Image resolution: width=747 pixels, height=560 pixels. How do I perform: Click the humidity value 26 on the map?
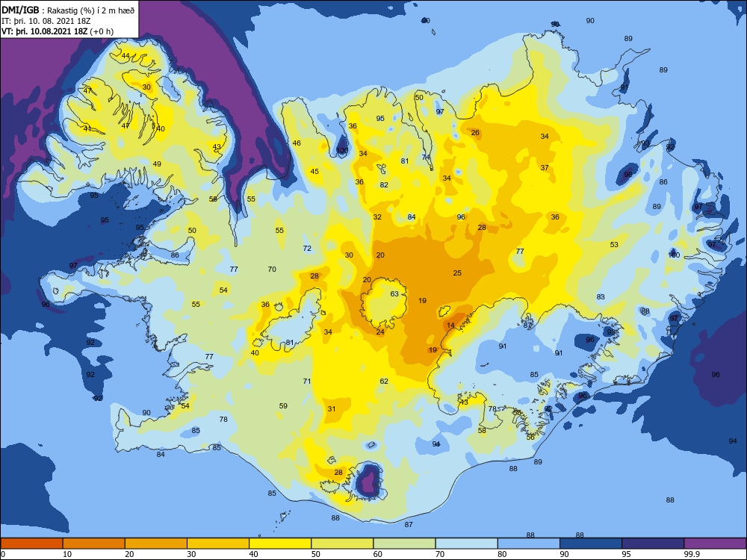pyautogui.click(x=475, y=132)
